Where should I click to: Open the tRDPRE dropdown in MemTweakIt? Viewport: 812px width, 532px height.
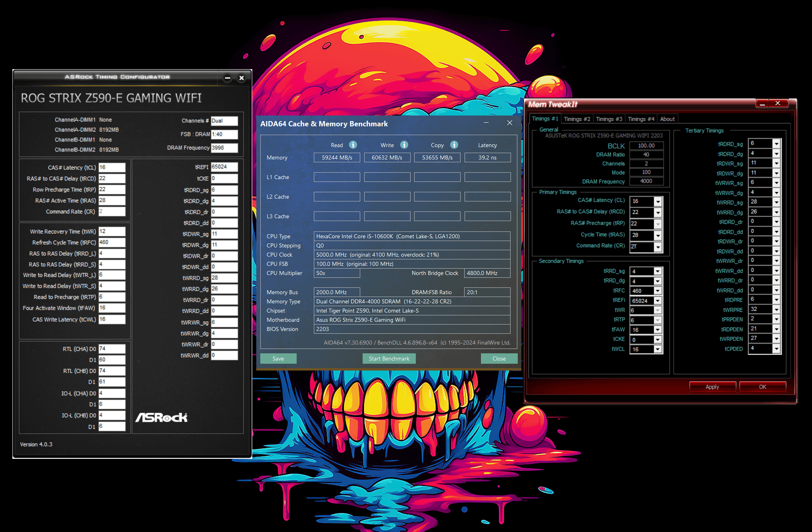point(776,300)
